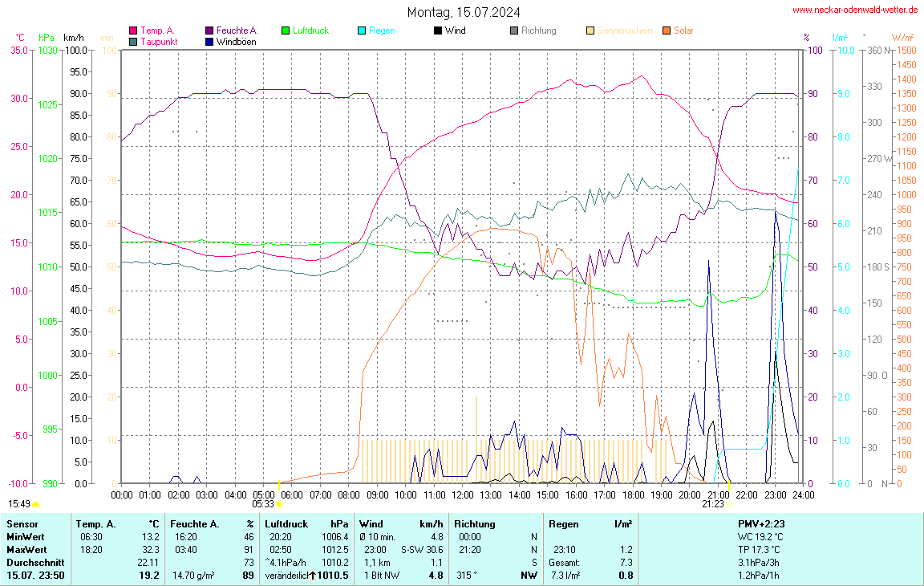Screen dimensions: 924x586
Task: Click the black Wind legend square
Action: tap(437, 31)
